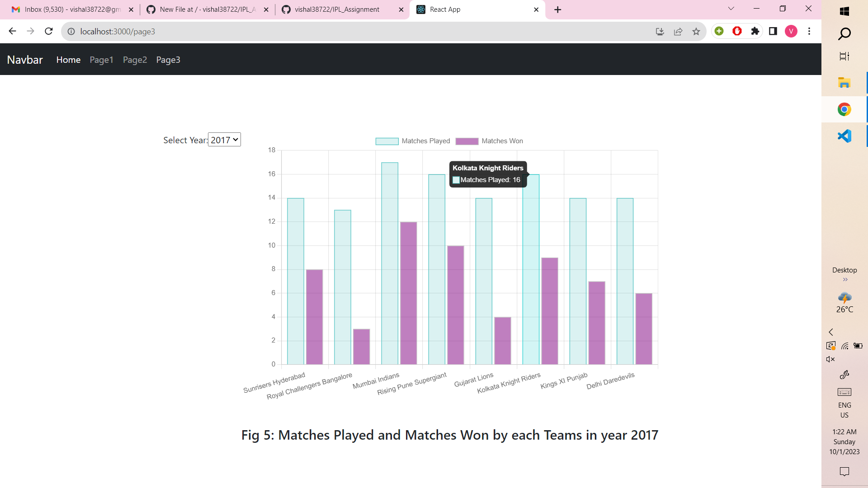Open a new browser tab

[558, 9]
